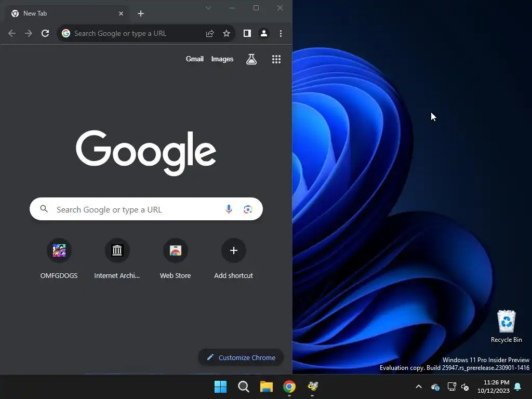Open clock and date flyout
Screen dimensions: 532x399
pyautogui.click(x=494, y=387)
